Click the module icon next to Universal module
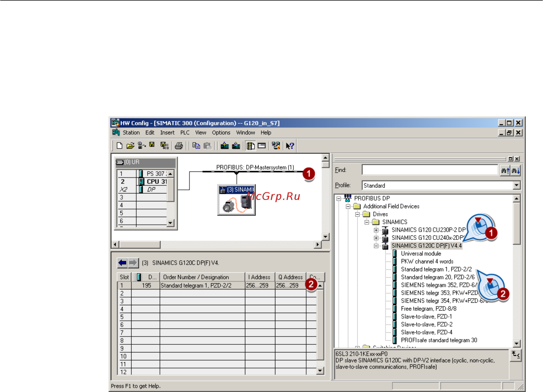Image resolution: width=543 pixels, height=392 pixels. 395,254
